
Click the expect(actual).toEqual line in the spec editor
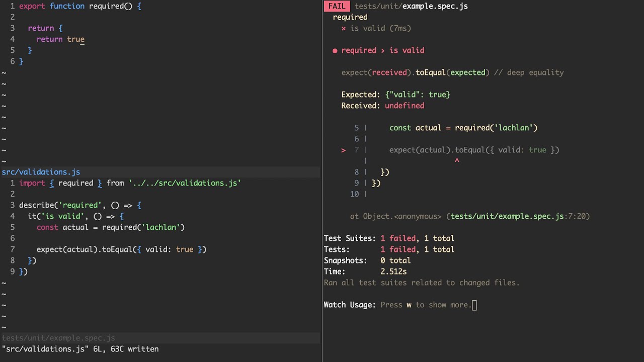coord(121,249)
